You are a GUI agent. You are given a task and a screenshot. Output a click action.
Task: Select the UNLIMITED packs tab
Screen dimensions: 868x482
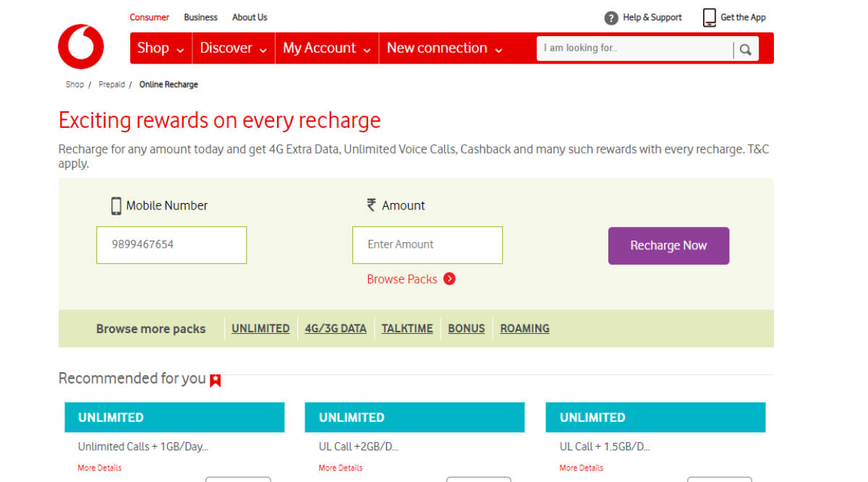point(260,328)
